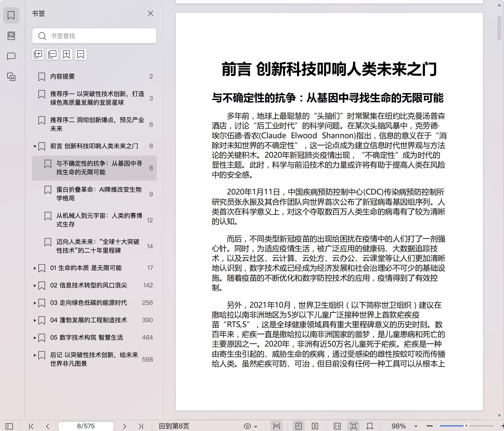Collapse the 前言 创新科技叩响人类未来之门 node
Image resolution: width=504 pixels, height=431 pixels.
(x=35, y=146)
